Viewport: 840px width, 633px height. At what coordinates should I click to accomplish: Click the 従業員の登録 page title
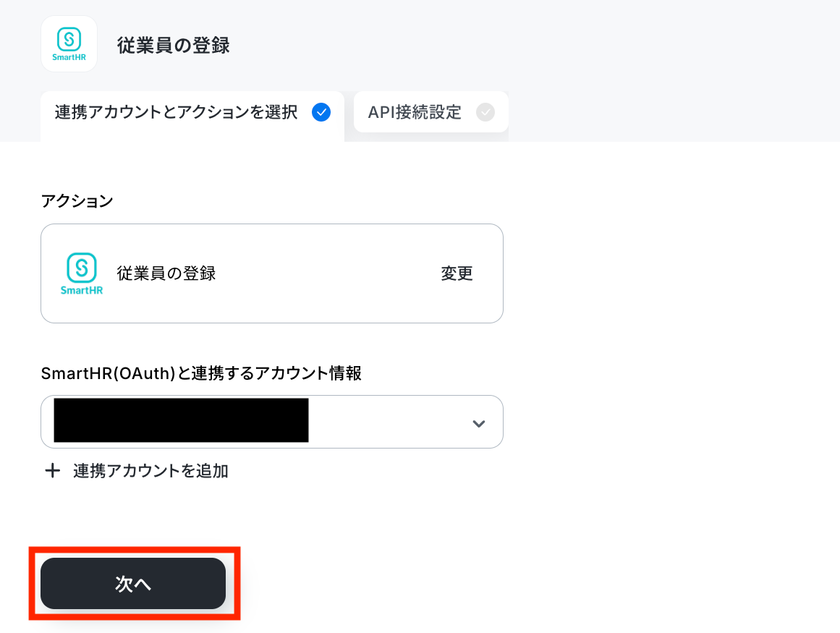[x=174, y=45]
